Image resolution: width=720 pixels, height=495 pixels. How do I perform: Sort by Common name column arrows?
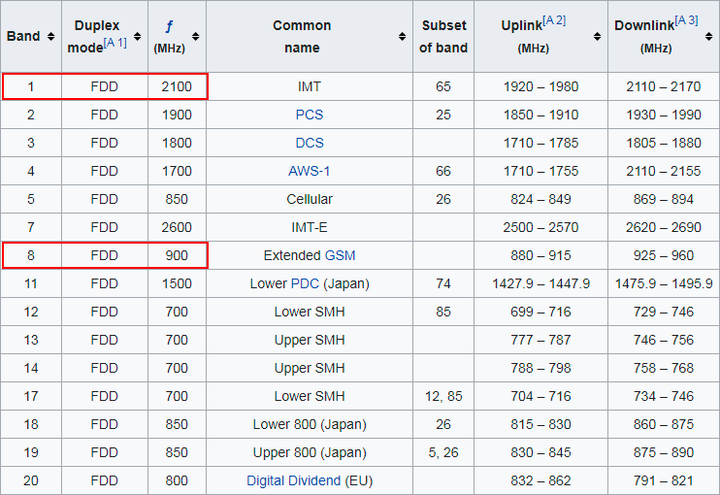[402, 36]
